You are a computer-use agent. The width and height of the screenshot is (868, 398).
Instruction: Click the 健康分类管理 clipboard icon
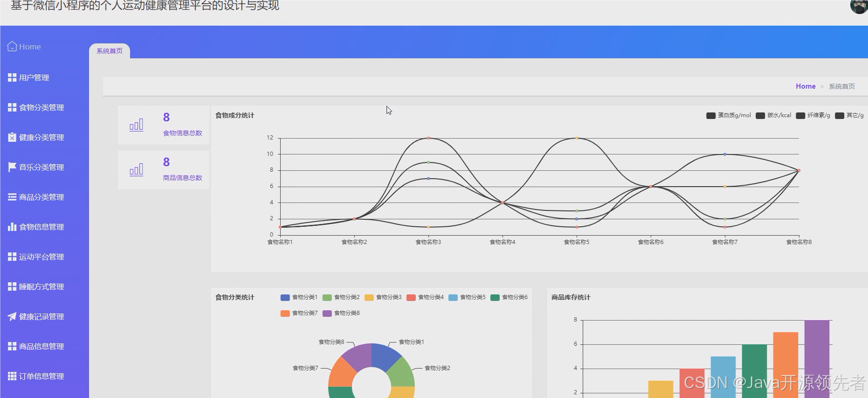pos(12,137)
